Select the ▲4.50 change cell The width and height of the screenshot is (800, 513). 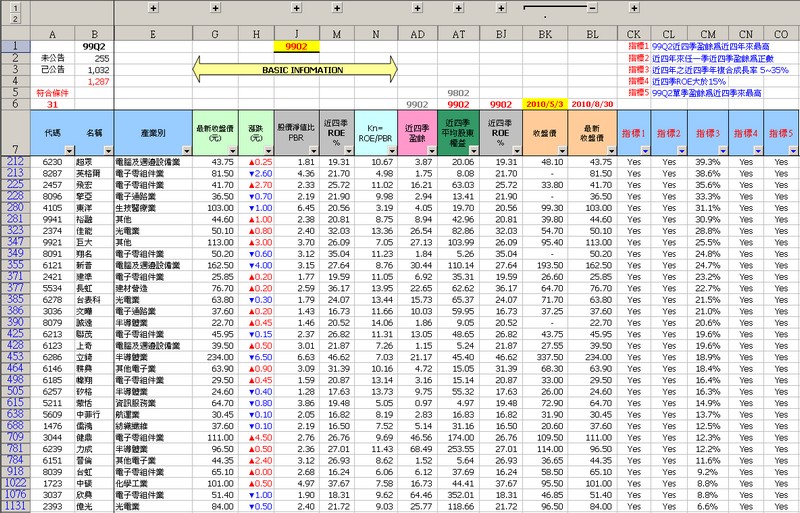click(x=257, y=437)
